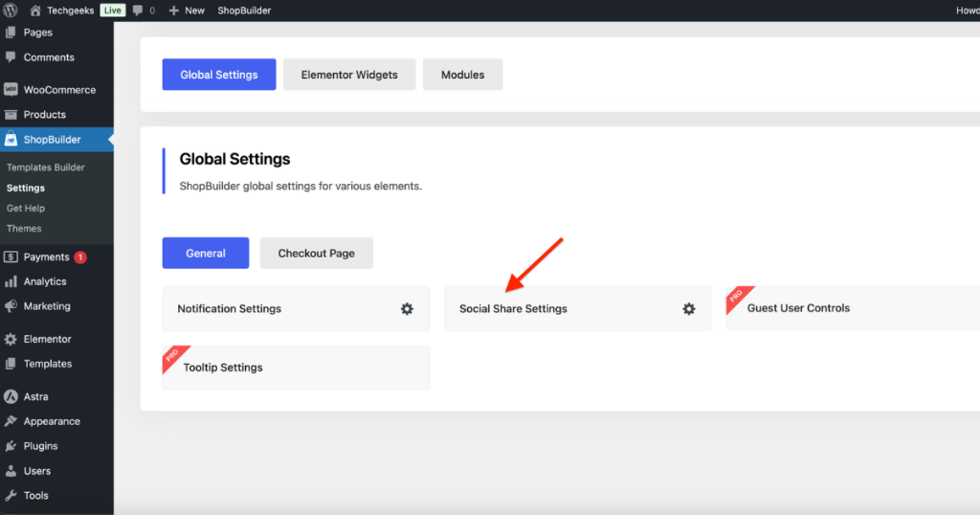
Task: Click the ShopBuilder bag icon
Action: click(11, 140)
